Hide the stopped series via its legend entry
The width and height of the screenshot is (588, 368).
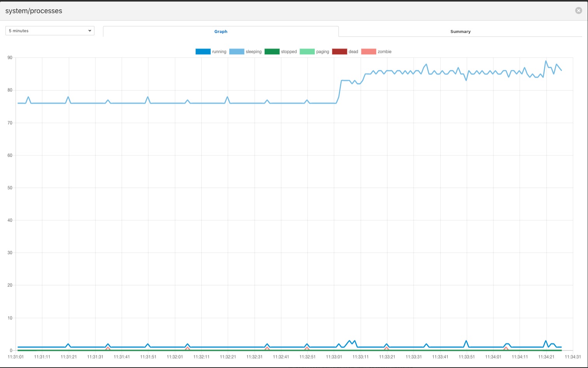[280, 52]
